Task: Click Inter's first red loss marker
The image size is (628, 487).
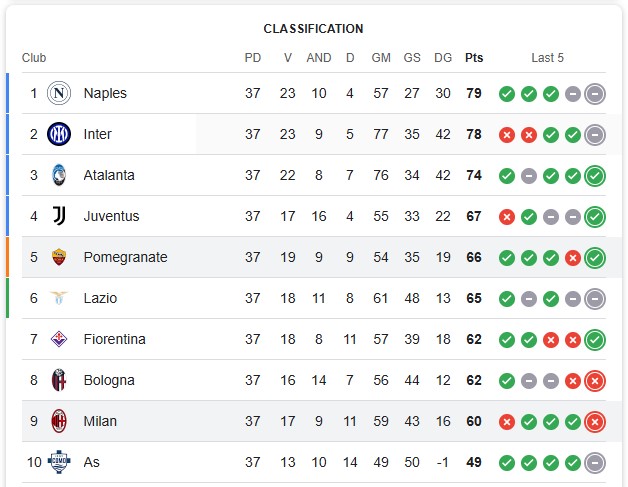Action: (x=507, y=135)
